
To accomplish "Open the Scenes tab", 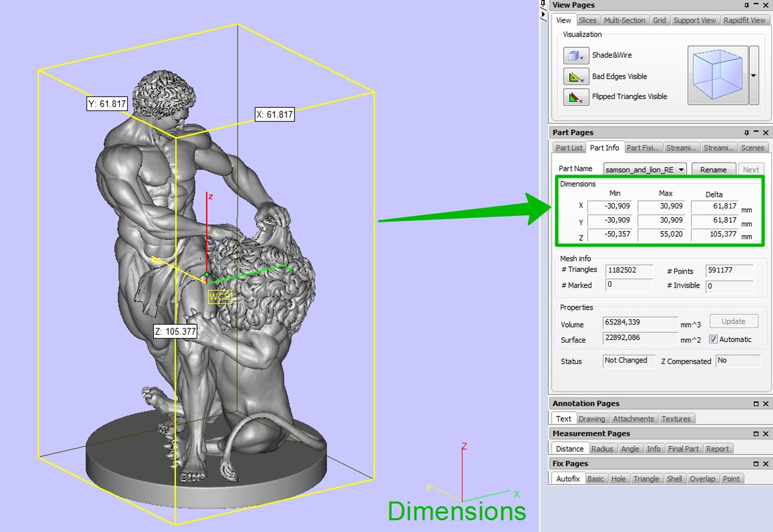I will pos(752,148).
